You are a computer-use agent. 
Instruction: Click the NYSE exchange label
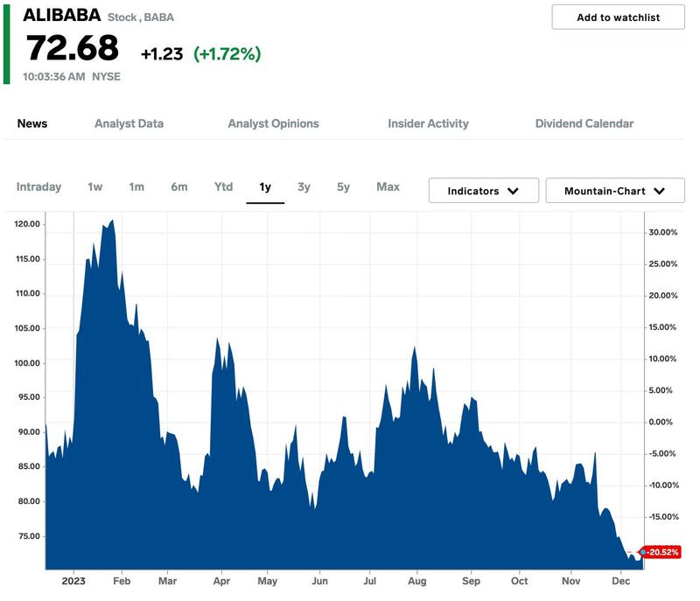pos(106,77)
